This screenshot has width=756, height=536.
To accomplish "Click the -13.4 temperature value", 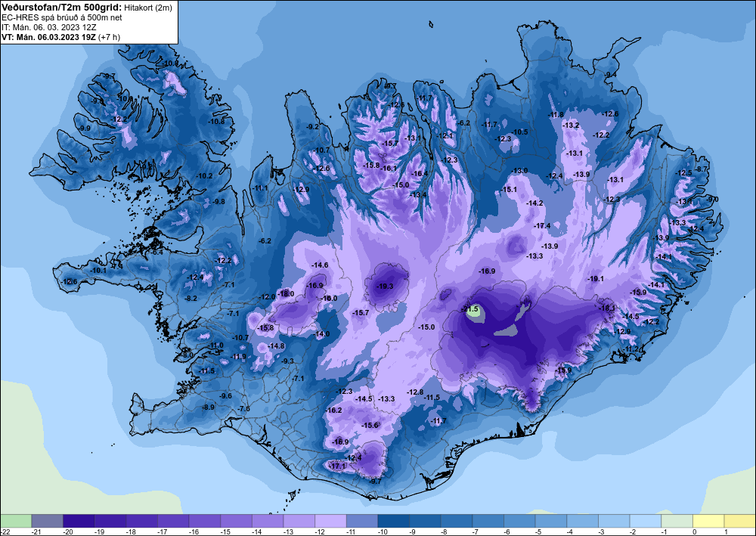I will (x=418, y=195).
